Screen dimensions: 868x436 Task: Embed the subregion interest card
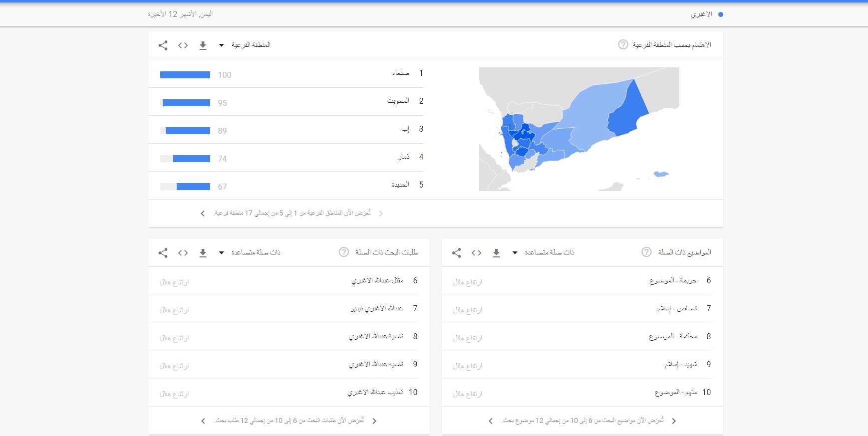click(x=183, y=45)
